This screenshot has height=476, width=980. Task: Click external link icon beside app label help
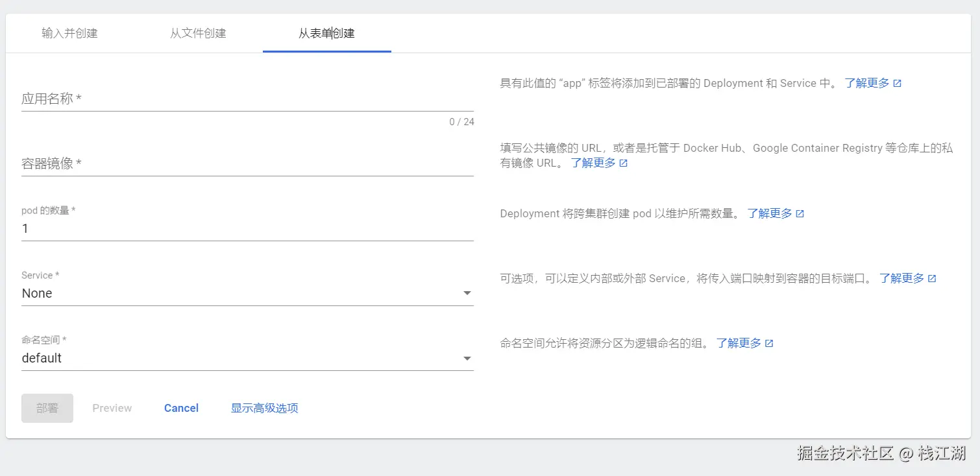pyautogui.click(x=898, y=84)
